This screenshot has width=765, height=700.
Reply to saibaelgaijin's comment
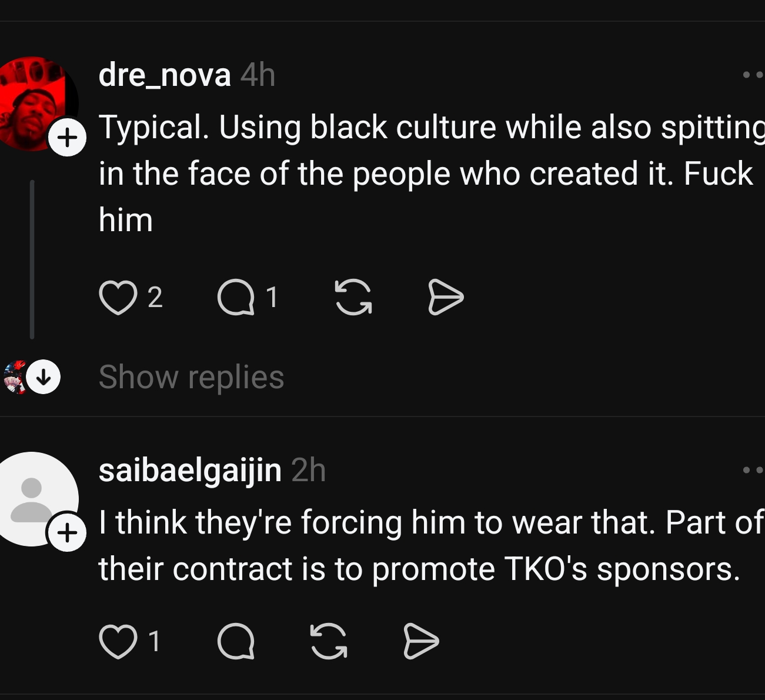coord(236,641)
